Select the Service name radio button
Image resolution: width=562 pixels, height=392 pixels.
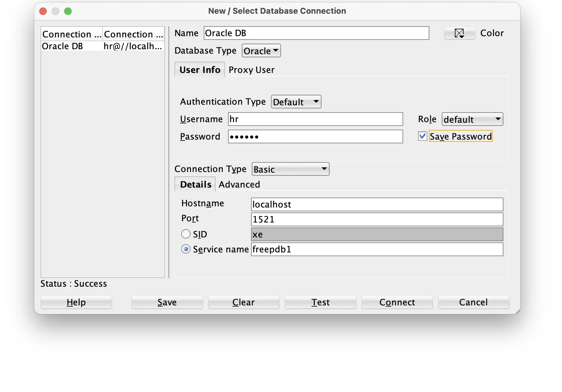coord(186,249)
